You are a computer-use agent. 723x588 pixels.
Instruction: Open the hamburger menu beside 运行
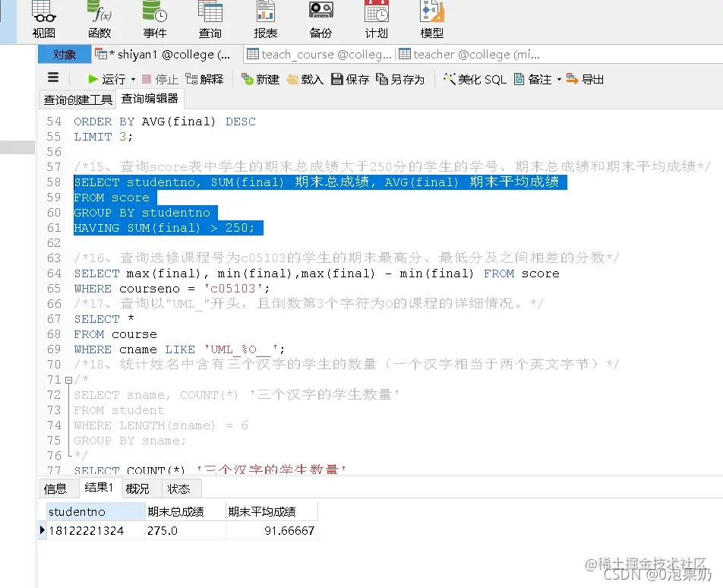[x=52, y=77]
